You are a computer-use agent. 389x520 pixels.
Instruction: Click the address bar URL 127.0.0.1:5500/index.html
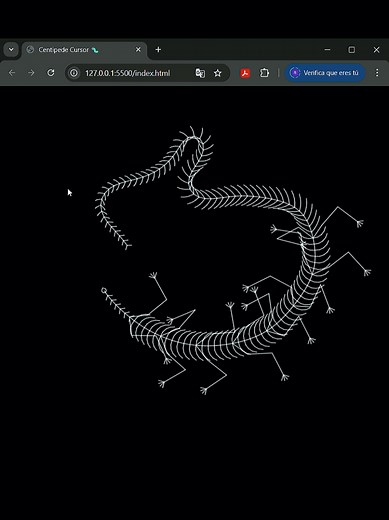coord(128,73)
